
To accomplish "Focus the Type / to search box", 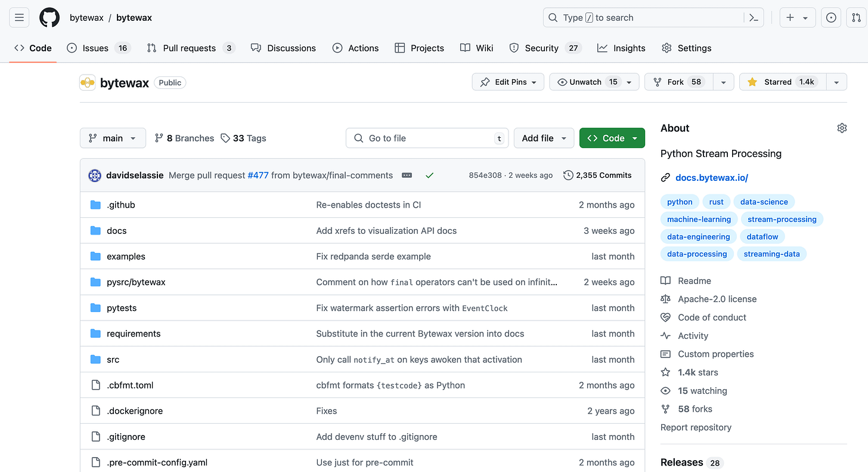I will 644,18.
